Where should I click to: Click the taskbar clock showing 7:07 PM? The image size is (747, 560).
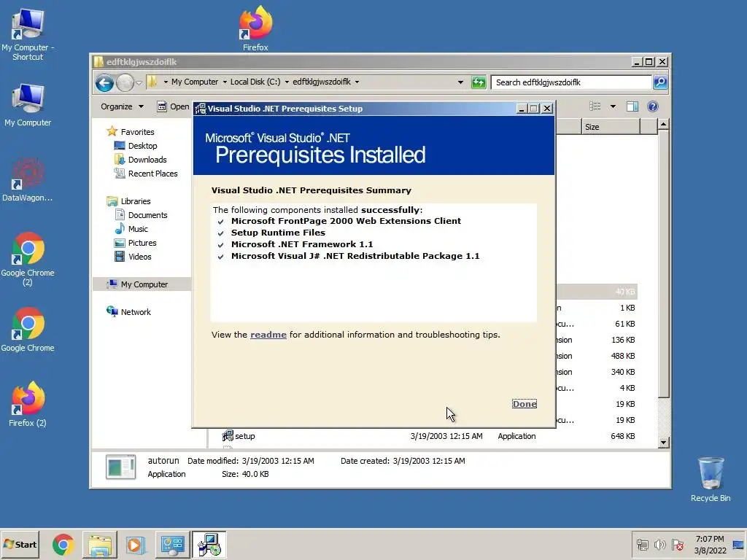(x=709, y=545)
